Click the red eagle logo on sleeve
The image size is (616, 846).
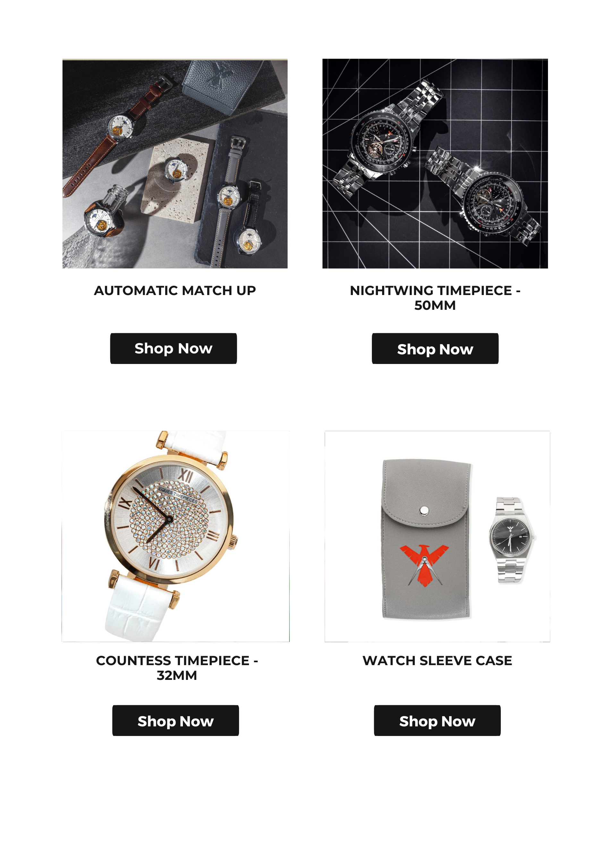pyautogui.click(x=424, y=565)
